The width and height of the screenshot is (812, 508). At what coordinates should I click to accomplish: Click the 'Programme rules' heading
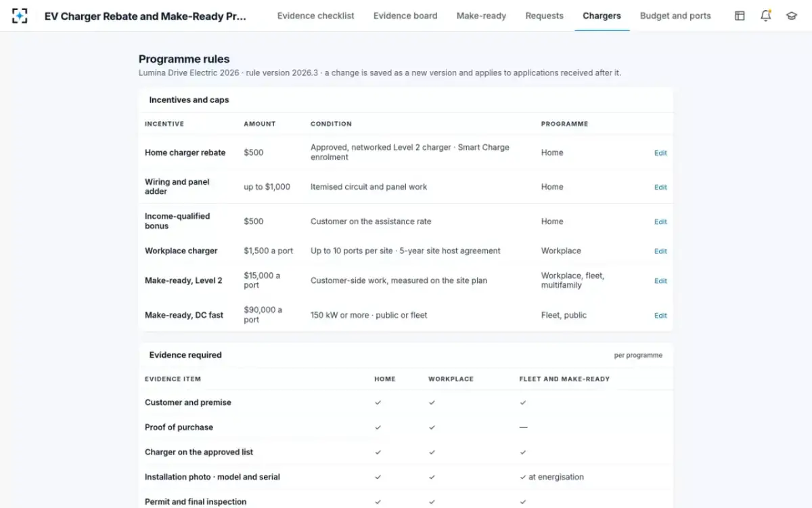pyautogui.click(x=184, y=59)
